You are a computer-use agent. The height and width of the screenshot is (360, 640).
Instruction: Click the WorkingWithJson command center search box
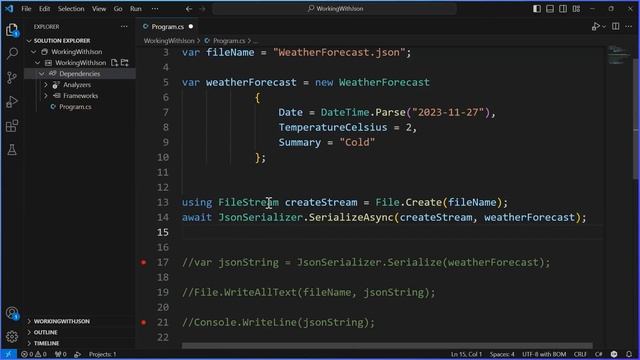click(335, 9)
